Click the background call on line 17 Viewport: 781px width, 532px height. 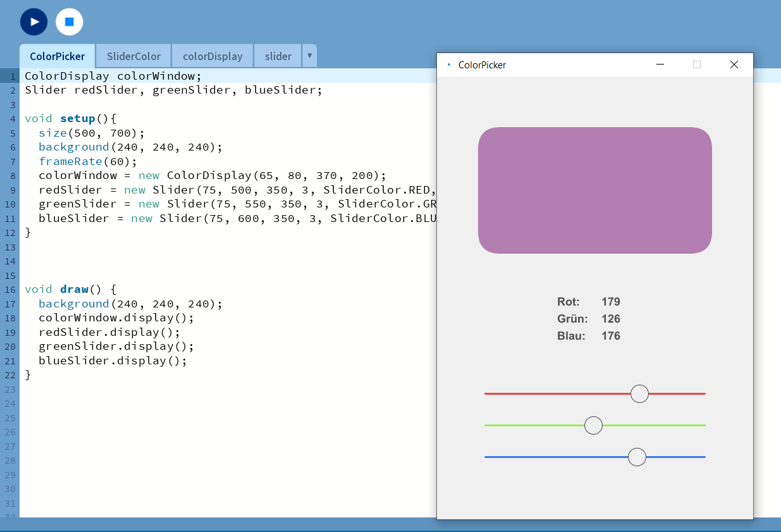pos(131,304)
